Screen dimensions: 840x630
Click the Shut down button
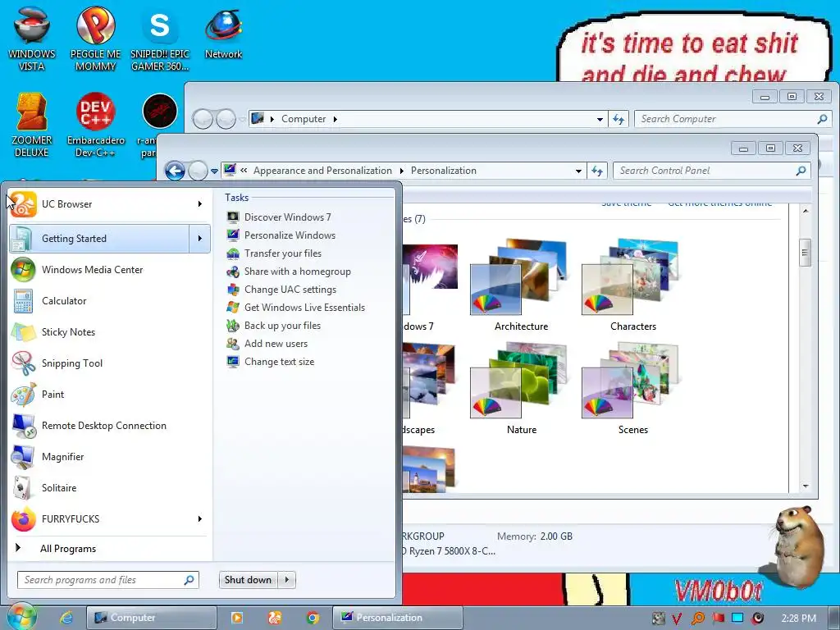tap(248, 580)
